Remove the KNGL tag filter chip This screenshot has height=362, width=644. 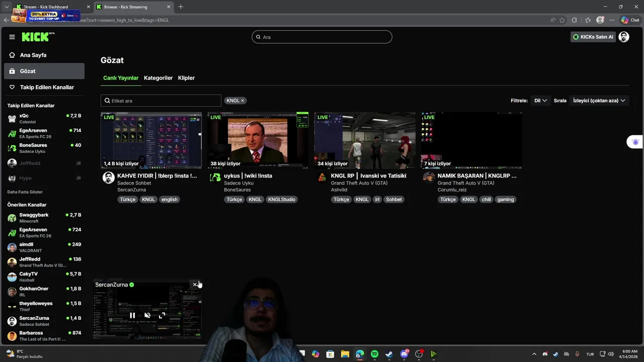pyautogui.click(x=242, y=101)
